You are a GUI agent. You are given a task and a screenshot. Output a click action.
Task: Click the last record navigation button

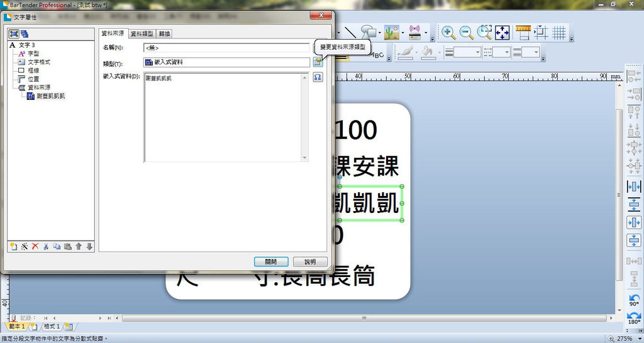(109, 318)
